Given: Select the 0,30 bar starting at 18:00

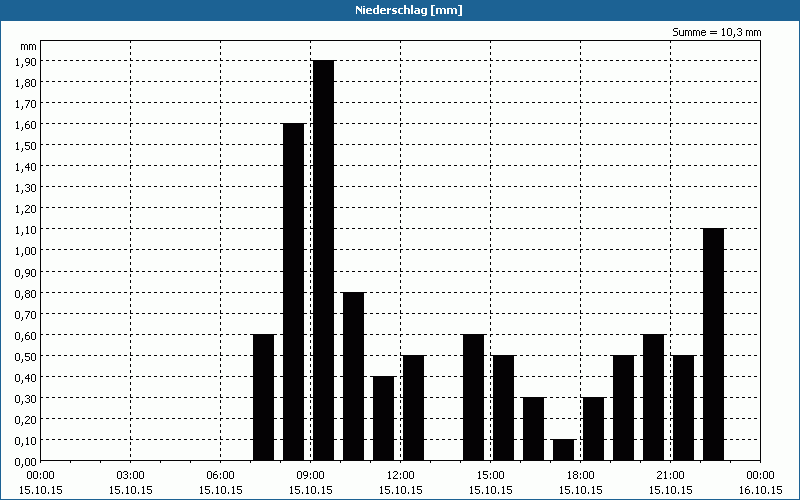Looking at the screenshot, I should click(593, 429).
